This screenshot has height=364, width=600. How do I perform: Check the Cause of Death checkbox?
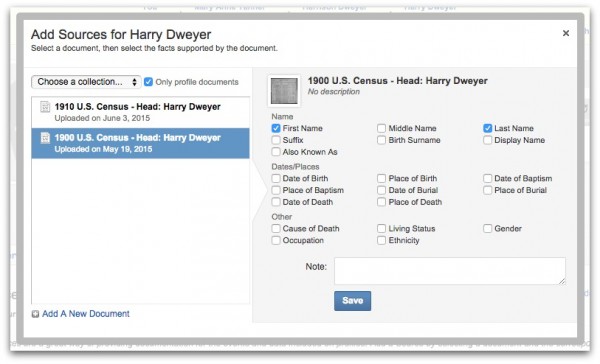[276, 229]
